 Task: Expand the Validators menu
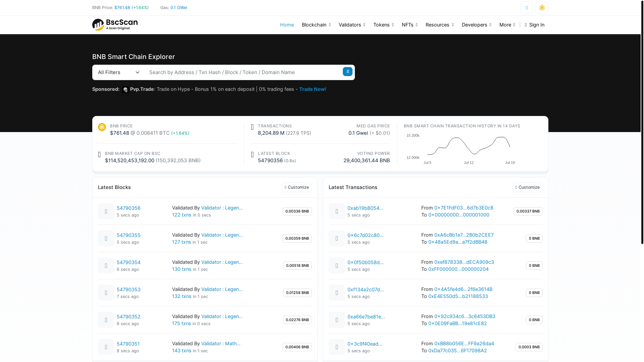point(352,25)
